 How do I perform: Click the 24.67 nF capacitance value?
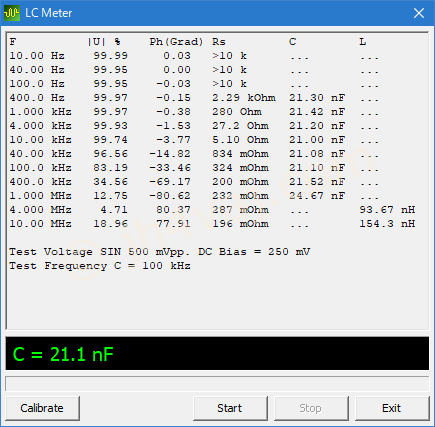(x=317, y=196)
